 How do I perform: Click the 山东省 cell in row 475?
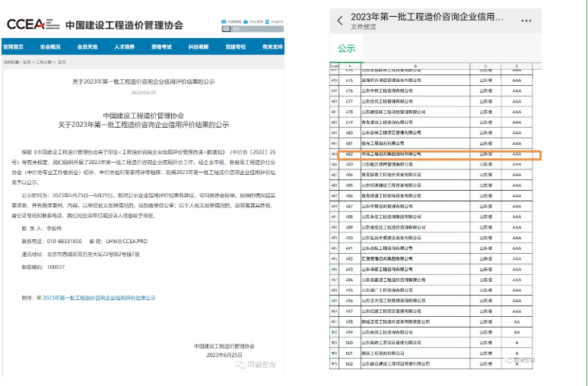(x=485, y=81)
